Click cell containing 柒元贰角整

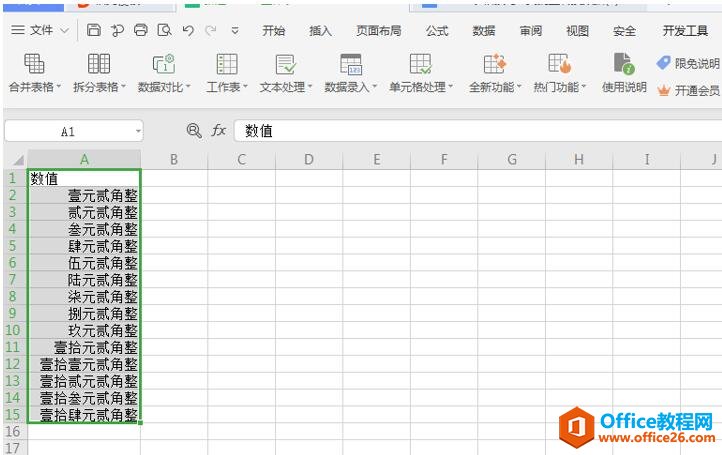tap(84, 297)
